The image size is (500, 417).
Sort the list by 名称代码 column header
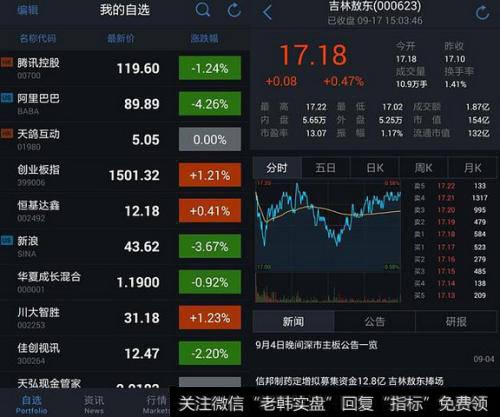point(38,39)
